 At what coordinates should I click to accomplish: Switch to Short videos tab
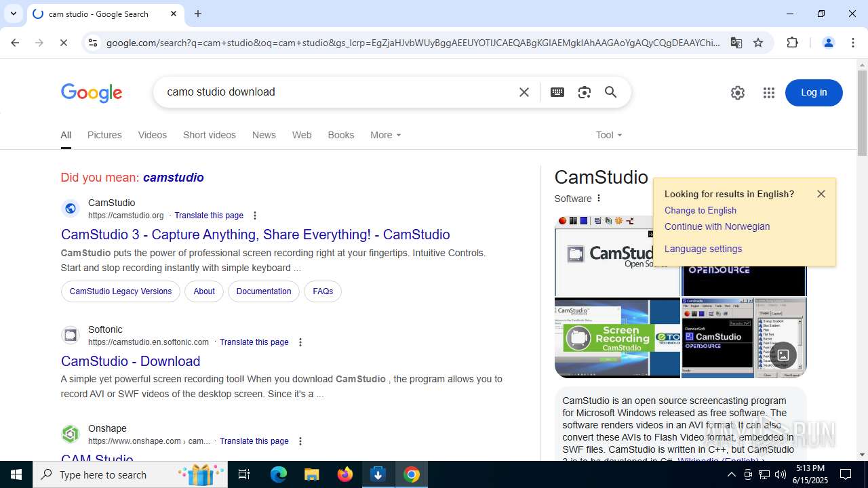(210, 135)
